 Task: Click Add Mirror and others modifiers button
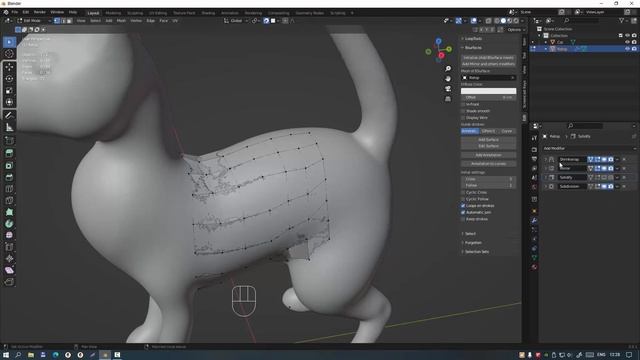pos(488,64)
